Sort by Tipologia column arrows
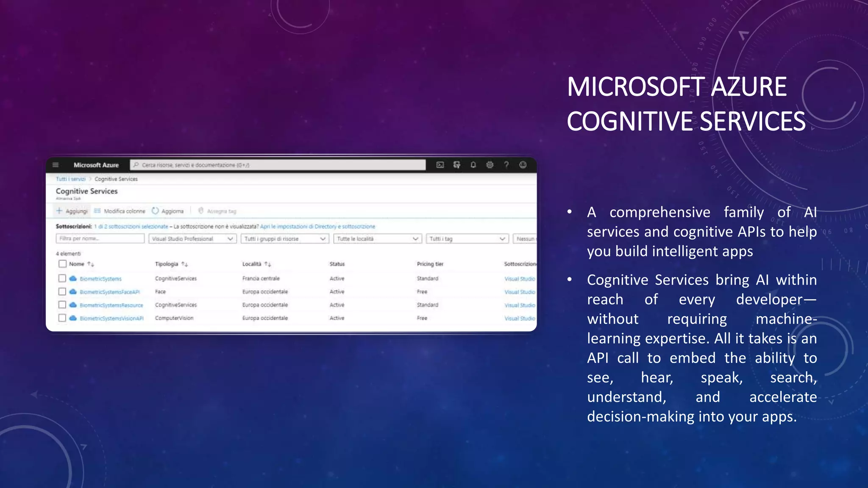Viewport: 868px width, 488px height. pos(184,264)
